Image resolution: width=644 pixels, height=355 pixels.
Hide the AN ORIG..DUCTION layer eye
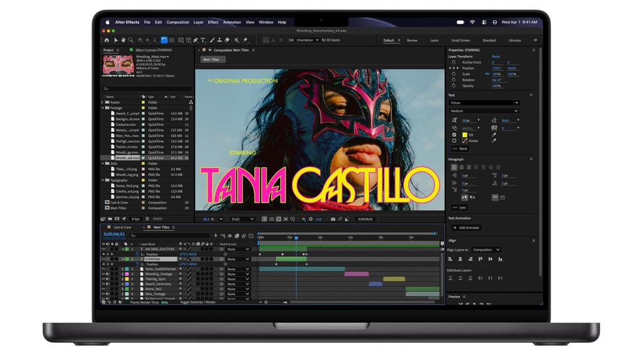(104, 249)
